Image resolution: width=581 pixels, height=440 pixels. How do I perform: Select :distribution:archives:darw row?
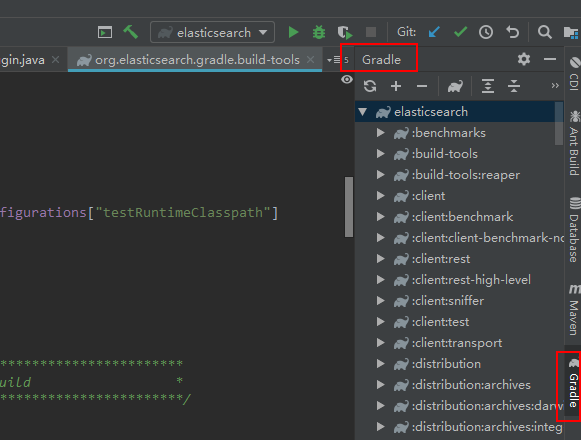pyautogui.click(x=459, y=406)
